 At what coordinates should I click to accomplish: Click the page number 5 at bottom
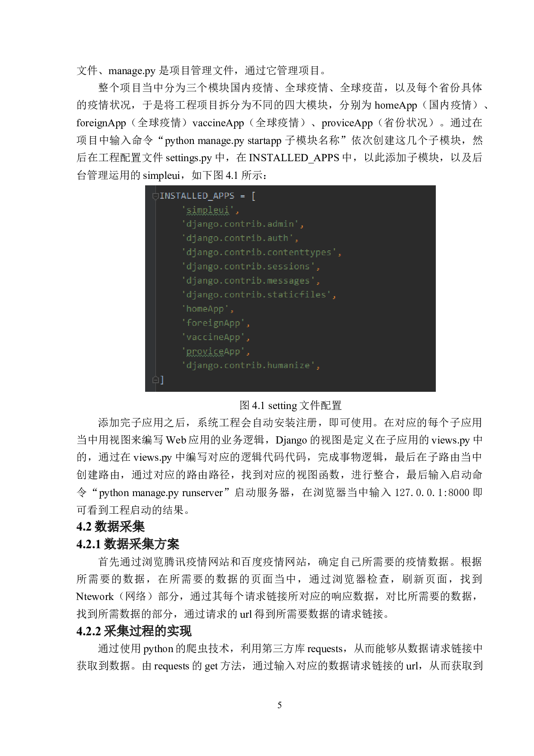tap(279, 705)
